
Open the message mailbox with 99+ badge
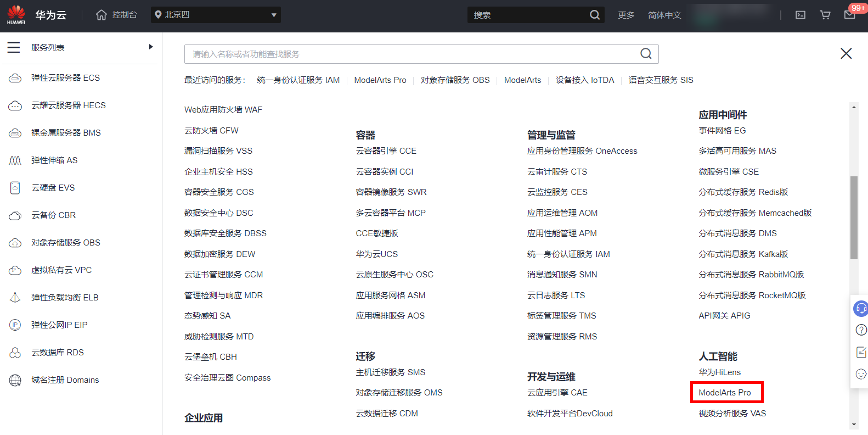click(849, 15)
